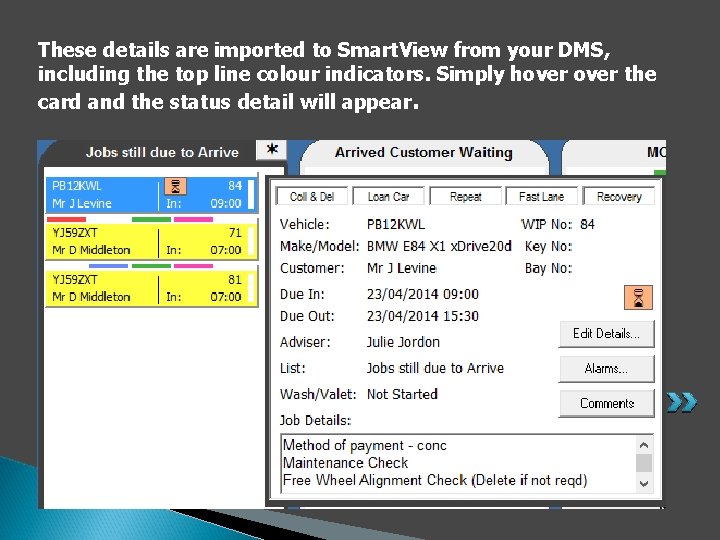The height and width of the screenshot is (540, 720).
Task: Click the green status indicator above card 81
Action: pyautogui.click(x=151, y=266)
